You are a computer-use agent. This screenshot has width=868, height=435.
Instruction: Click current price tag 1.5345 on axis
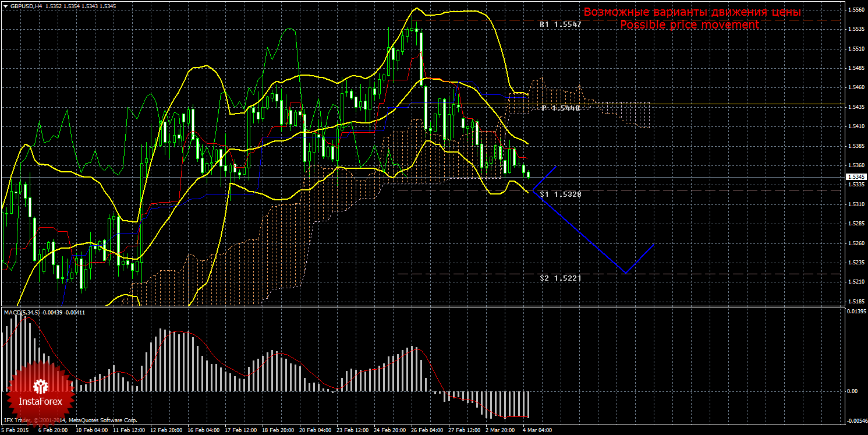click(855, 177)
